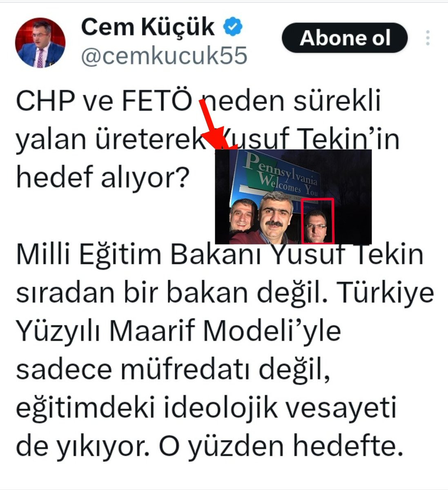Open the @cemkucuk55 handle link
Image resolution: width=448 pixels, height=490 pixels.
pos(164,56)
